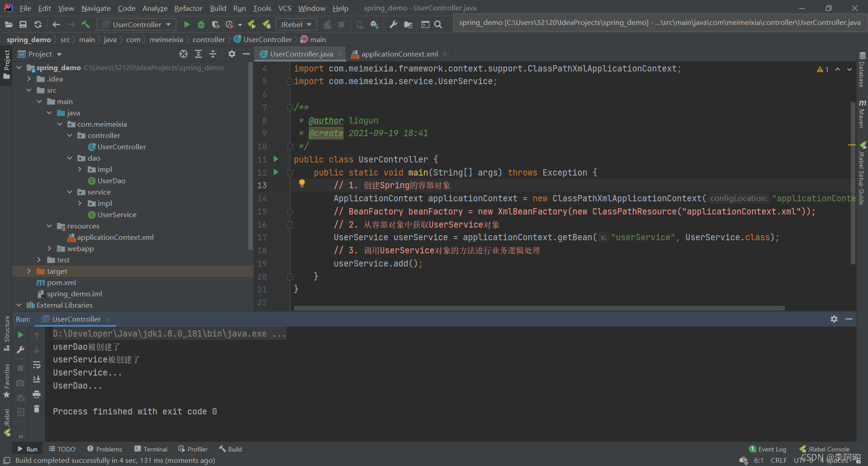Run with Coverage shield icon
This screenshot has height=466, width=868.
(216, 24)
